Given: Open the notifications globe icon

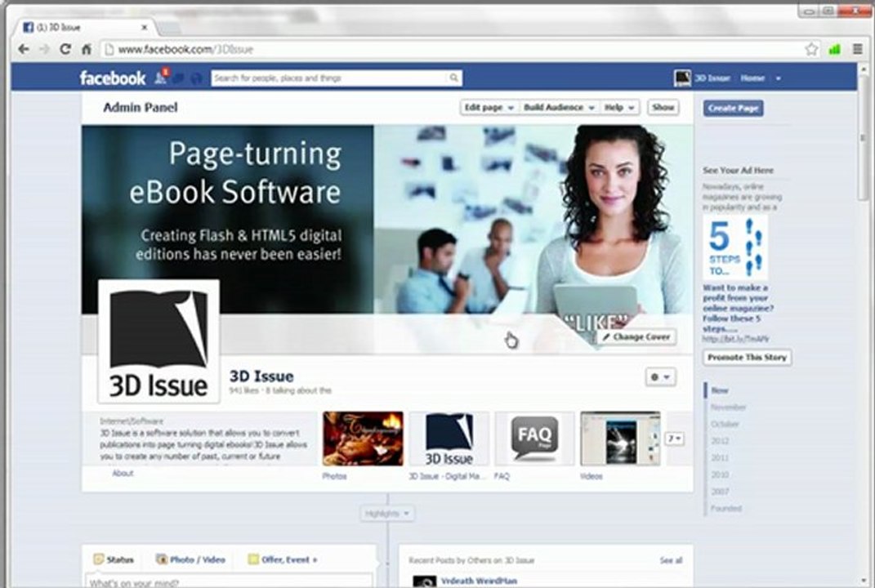Looking at the screenshot, I should pyautogui.click(x=196, y=78).
